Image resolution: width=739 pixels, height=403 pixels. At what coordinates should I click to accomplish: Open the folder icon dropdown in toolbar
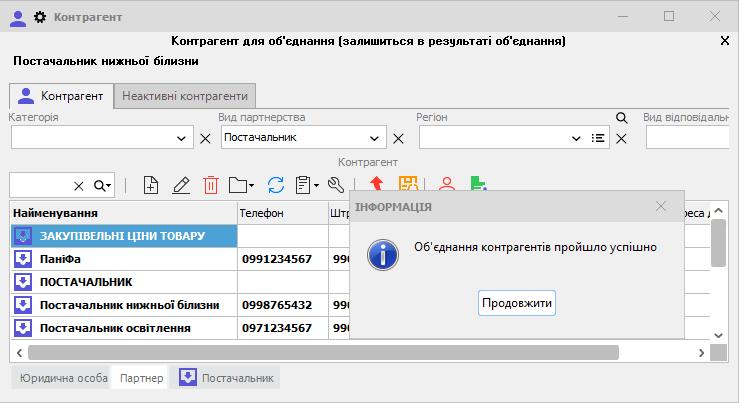coord(241,185)
